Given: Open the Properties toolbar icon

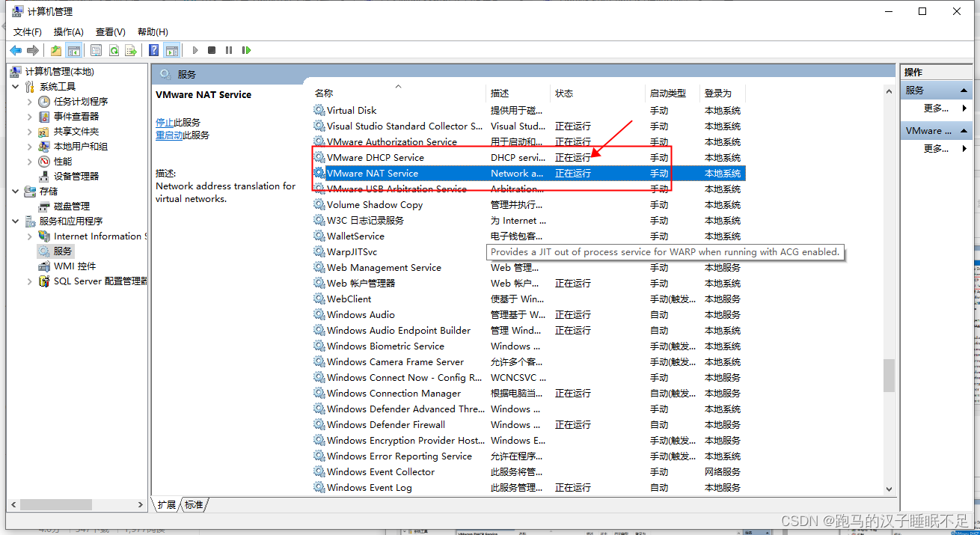Looking at the screenshot, I should coord(97,50).
